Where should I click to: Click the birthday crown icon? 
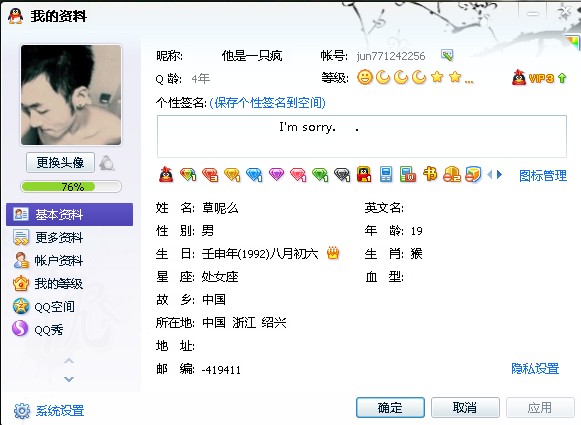point(333,253)
